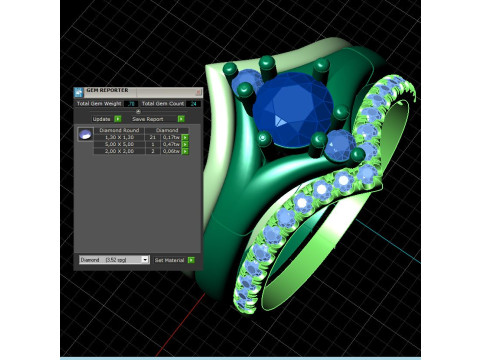Select the round diamond gem thumbnail
Screen dimensions: 480x360
point(85,134)
